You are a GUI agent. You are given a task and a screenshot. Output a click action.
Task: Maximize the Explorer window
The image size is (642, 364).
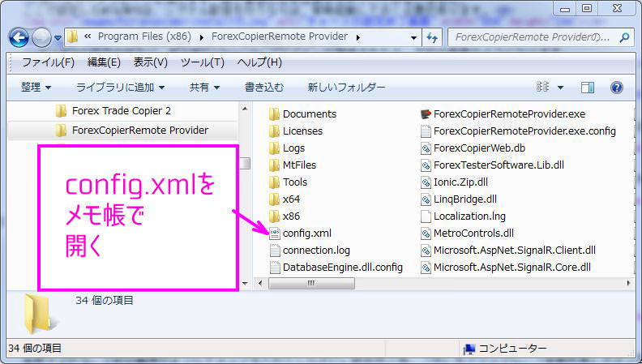click(587, 9)
